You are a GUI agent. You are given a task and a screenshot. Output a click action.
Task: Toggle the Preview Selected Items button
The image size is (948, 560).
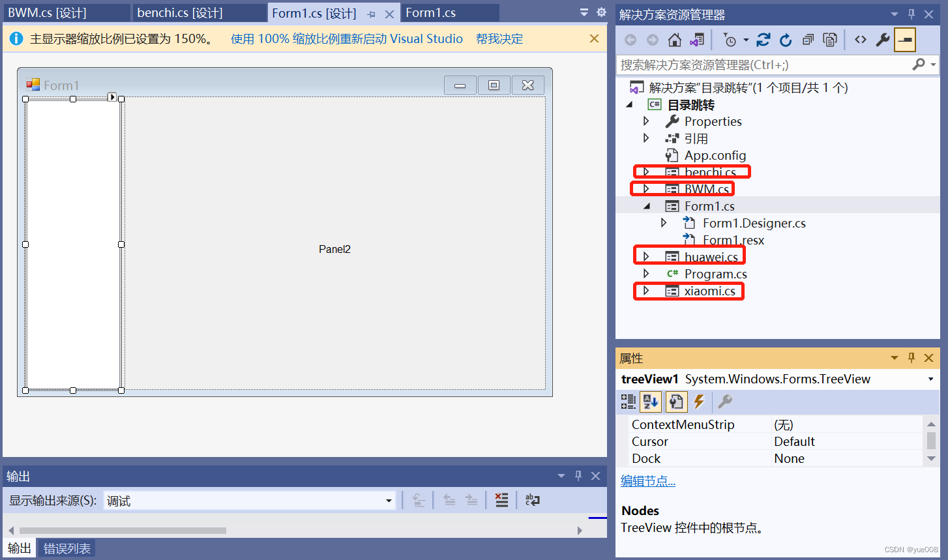pos(905,40)
